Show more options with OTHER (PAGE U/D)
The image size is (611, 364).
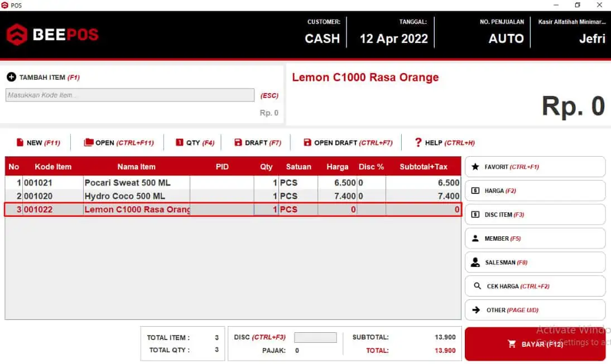coord(535,310)
